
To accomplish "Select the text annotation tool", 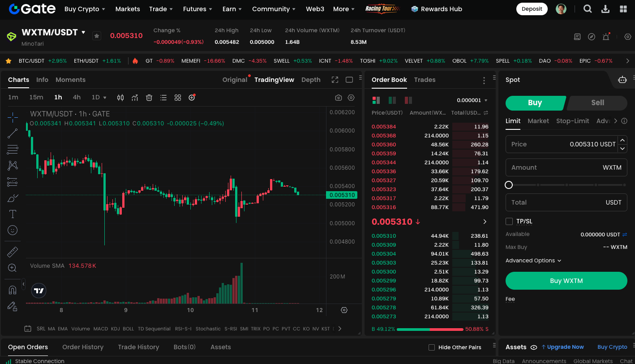I will 13,214.
